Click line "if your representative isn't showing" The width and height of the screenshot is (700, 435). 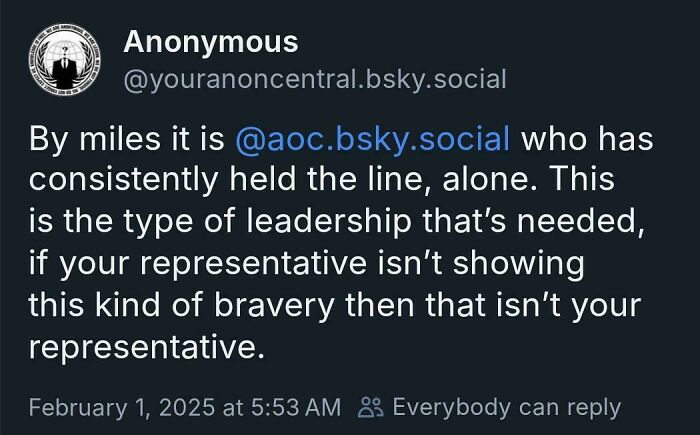(305, 265)
